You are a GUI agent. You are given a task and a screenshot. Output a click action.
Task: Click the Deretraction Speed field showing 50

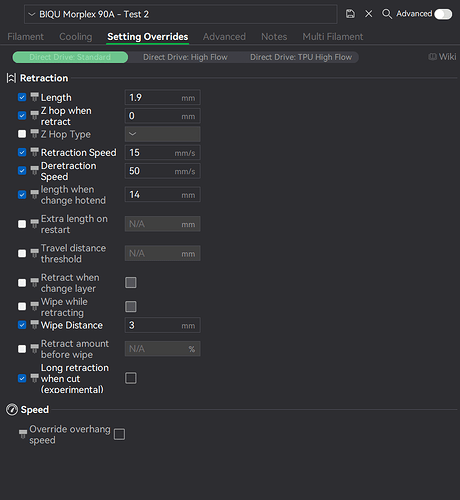pyautogui.click(x=162, y=171)
